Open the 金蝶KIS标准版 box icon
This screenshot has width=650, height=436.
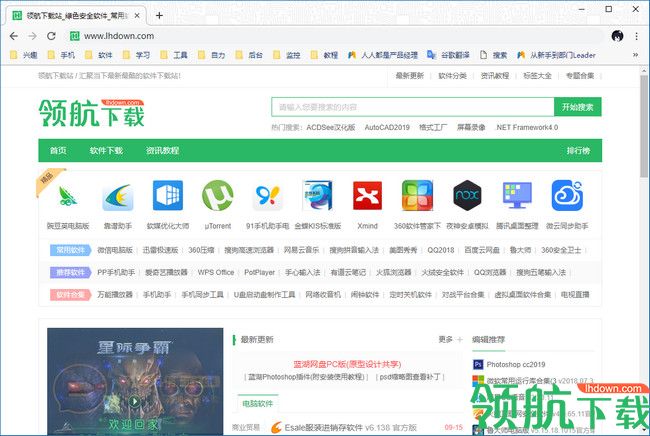click(x=318, y=195)
